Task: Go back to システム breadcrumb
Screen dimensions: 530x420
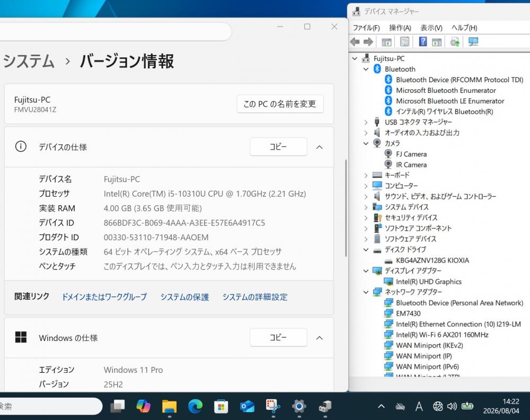Action: click(x=29, y=61)
